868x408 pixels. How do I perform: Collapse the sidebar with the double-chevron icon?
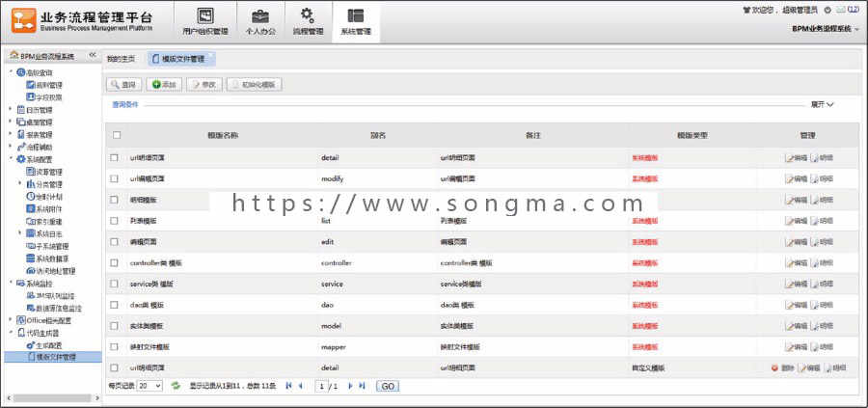pos(93,55)
